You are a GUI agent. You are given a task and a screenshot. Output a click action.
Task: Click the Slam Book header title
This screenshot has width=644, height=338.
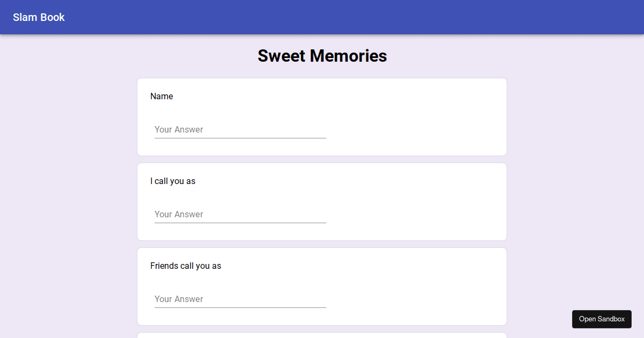[38, 17]
